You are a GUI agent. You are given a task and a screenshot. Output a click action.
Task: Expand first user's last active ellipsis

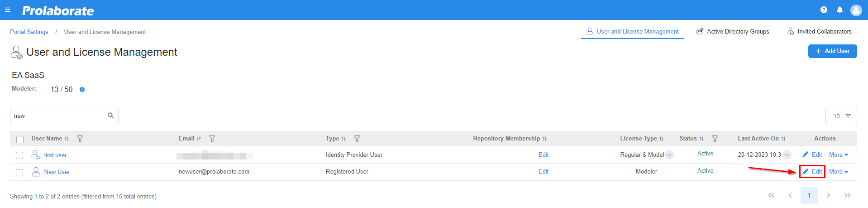pyautogui.click(x=787, y=155)
